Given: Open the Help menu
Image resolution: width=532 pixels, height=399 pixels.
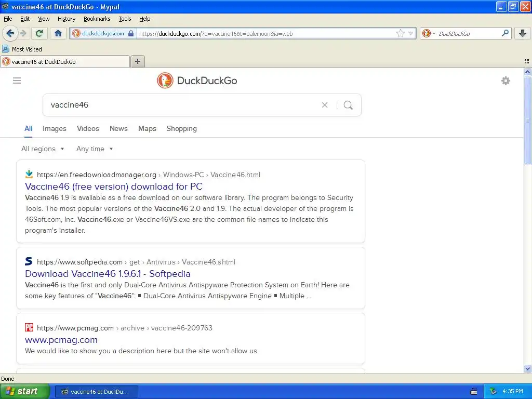Looking at the screenshot, I should point(144,19).
